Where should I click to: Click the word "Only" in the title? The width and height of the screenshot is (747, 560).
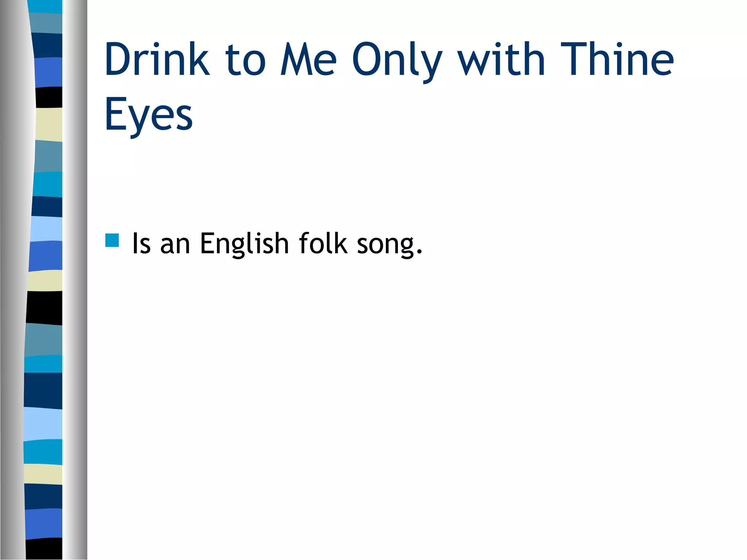397,59
